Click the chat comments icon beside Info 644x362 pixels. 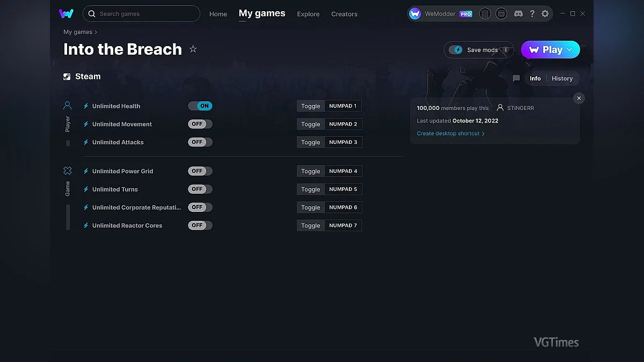click(x=516, y=78)
